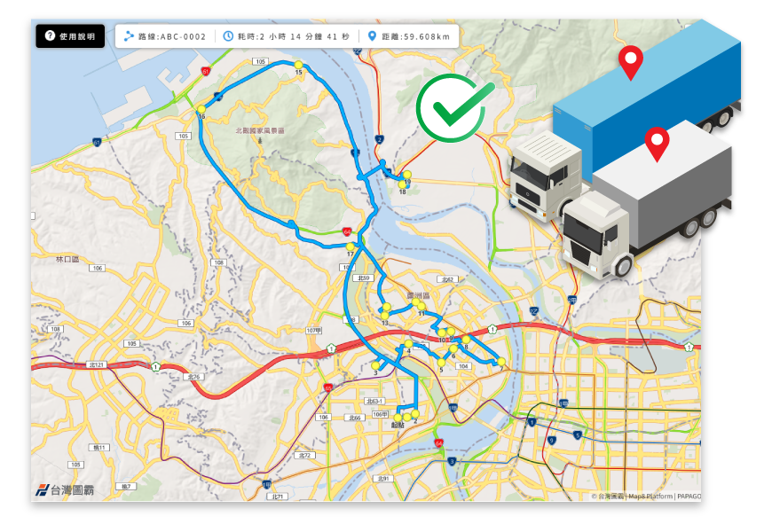
Task: Click the 北71 road shield
Action: [277, 497]
